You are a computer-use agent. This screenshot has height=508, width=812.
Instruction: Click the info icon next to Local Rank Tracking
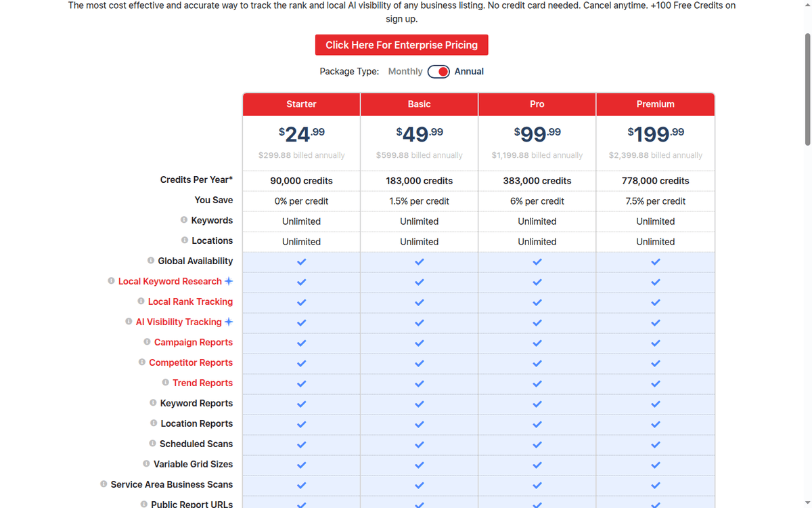(x=141, y=301)
